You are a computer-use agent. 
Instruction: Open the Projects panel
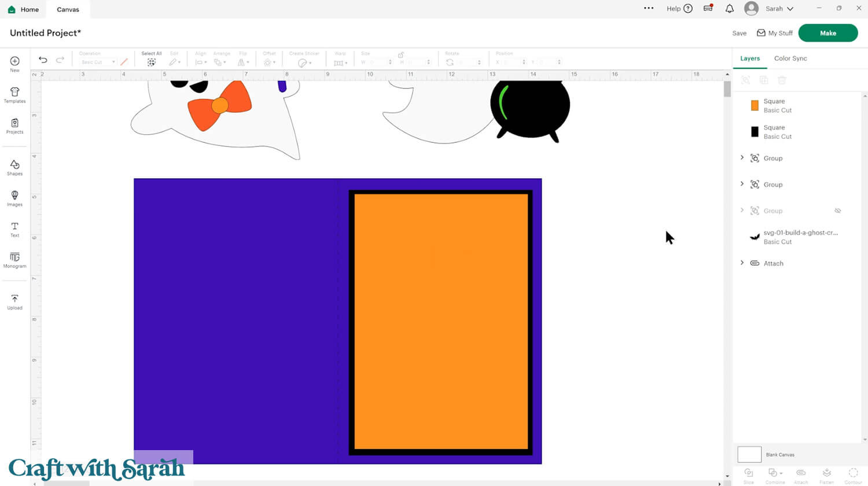(x=14, y=126)
